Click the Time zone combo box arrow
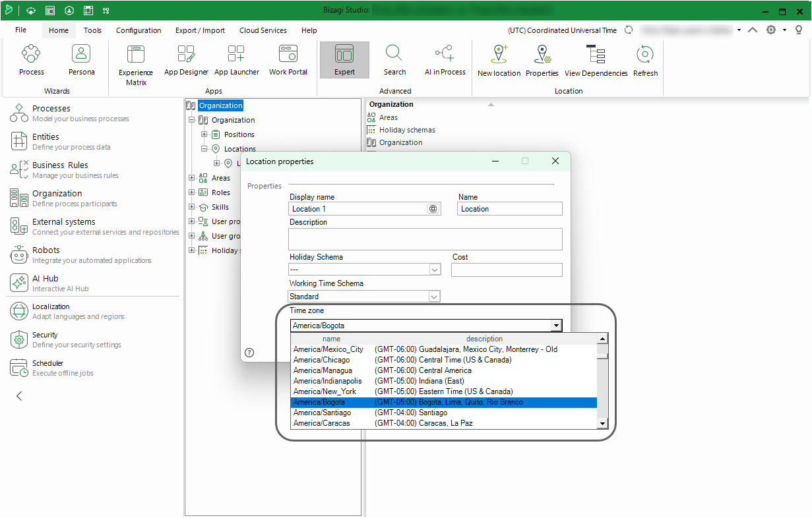Screen dimensions: 812x518 coord(557,326)
